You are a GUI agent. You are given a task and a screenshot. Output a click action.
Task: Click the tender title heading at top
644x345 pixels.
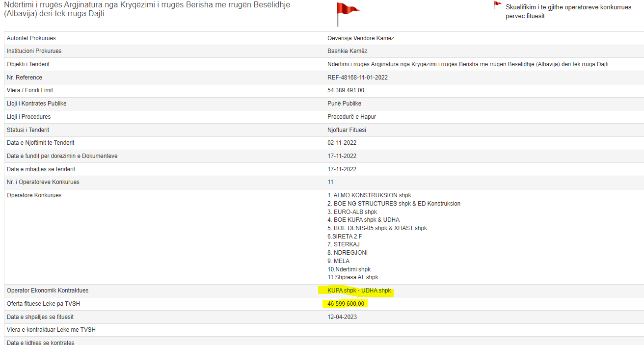[147, 9]
